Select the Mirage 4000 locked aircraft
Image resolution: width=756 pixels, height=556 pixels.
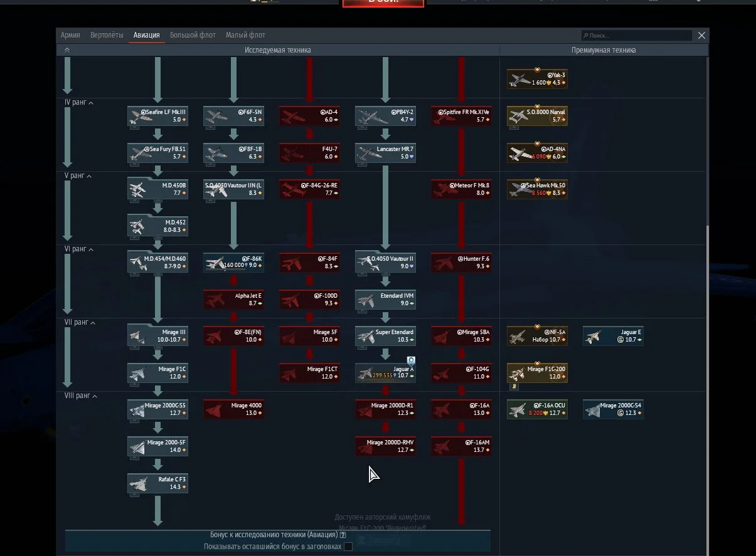click(233, 409)
